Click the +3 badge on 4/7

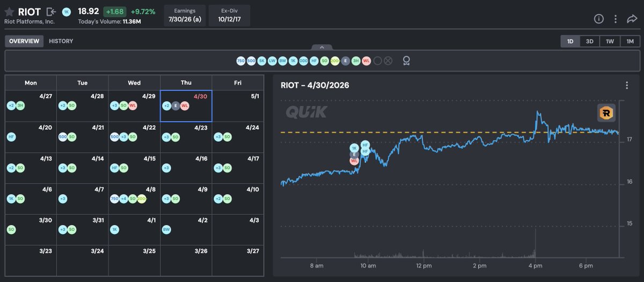point(63,199)
